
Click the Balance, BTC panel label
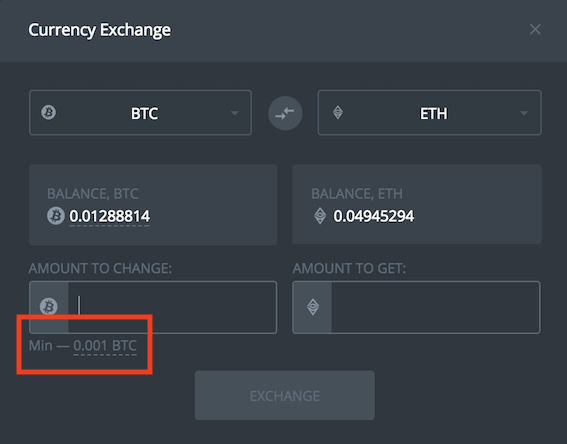(93, 194)
